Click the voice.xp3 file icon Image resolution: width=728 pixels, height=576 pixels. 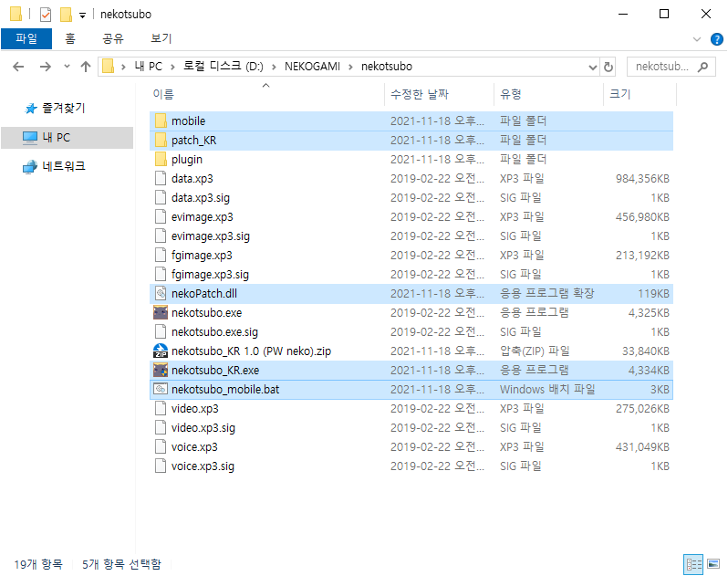(x=161, y=447)
